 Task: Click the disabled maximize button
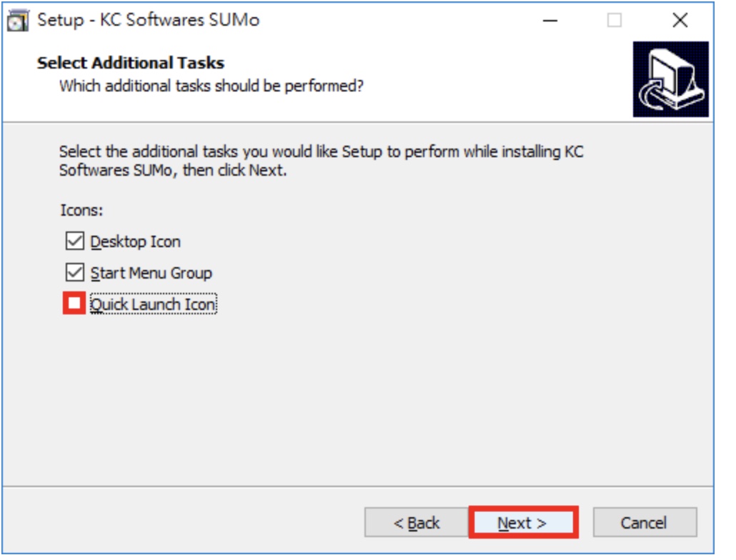(x=615, y=20)
